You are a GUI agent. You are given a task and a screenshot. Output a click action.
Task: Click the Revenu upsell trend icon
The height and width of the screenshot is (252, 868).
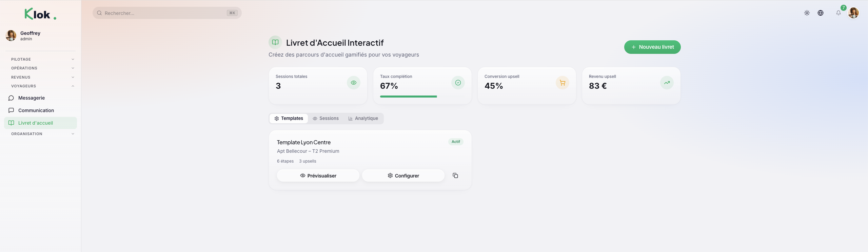(x=667, y=83)
